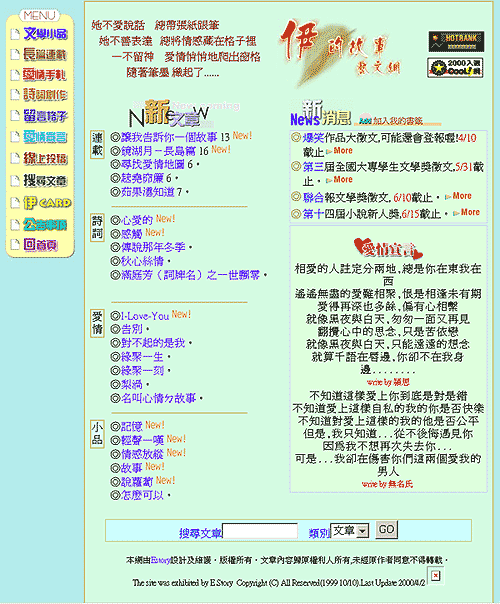Open 長篇連載 in the sidebar menu
The image size is (500, 604).
click(x=45, y=54)
